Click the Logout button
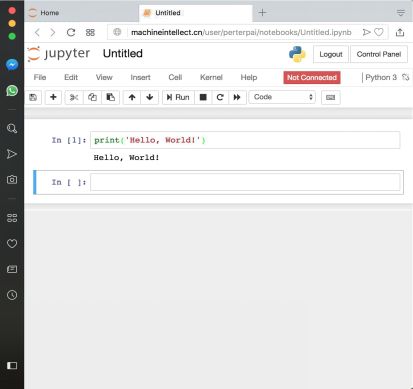The width and height of the screenshot is (413, 389). pyautogui.click(x=331, y=54)
